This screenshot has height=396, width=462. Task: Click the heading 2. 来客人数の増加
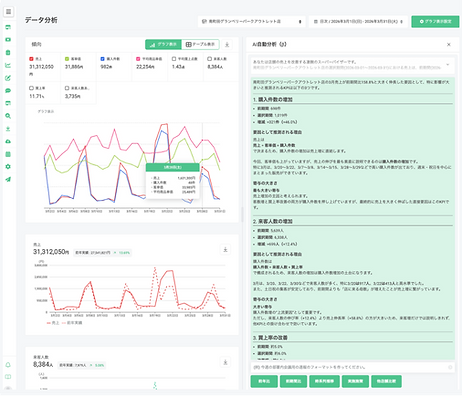(273, 221)
